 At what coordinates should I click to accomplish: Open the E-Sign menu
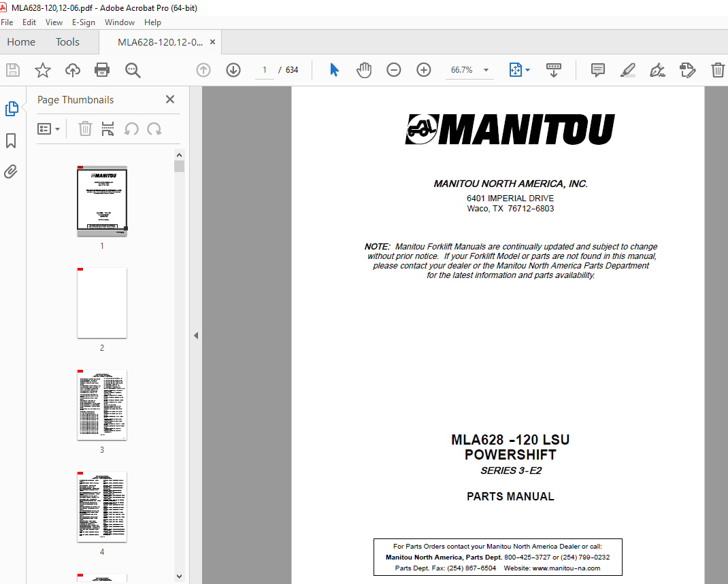84,22
